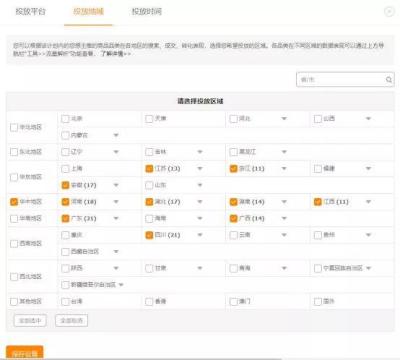Expand the 内蒙古 dropdown arrow
This screenshot has width=400, height=360.
116,135
